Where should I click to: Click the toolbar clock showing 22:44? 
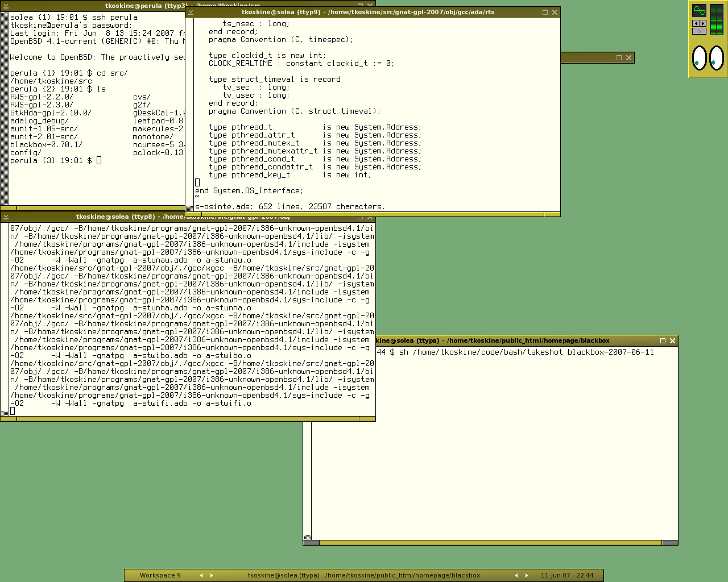tap(567, 575)
